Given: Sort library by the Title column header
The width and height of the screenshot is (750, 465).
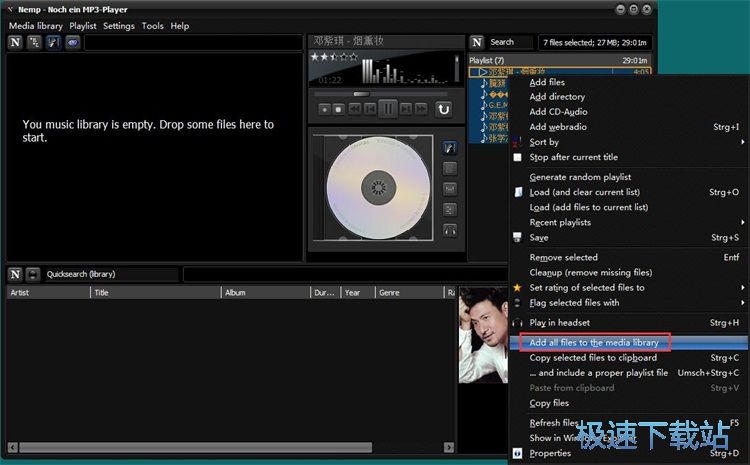Looking at the screenshot, I should click(156, 293).
